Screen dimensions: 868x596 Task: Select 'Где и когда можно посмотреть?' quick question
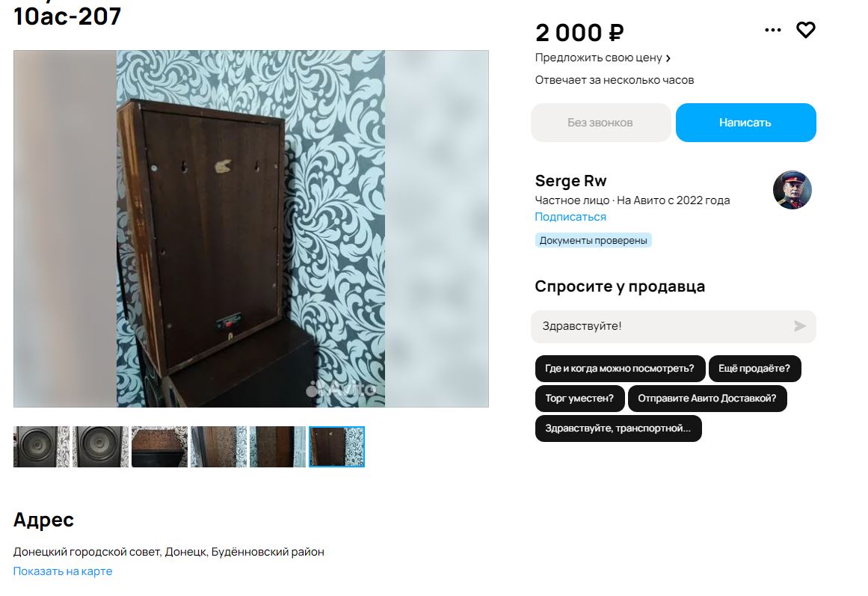coord(620,369)
